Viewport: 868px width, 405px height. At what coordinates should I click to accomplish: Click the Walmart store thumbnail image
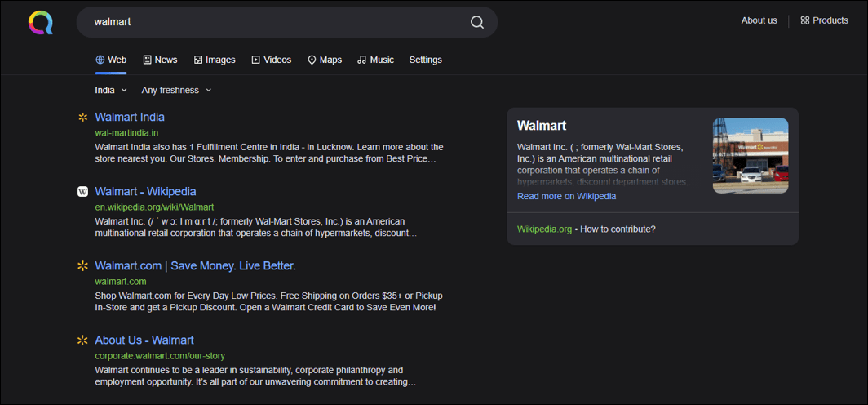[750, 155]
